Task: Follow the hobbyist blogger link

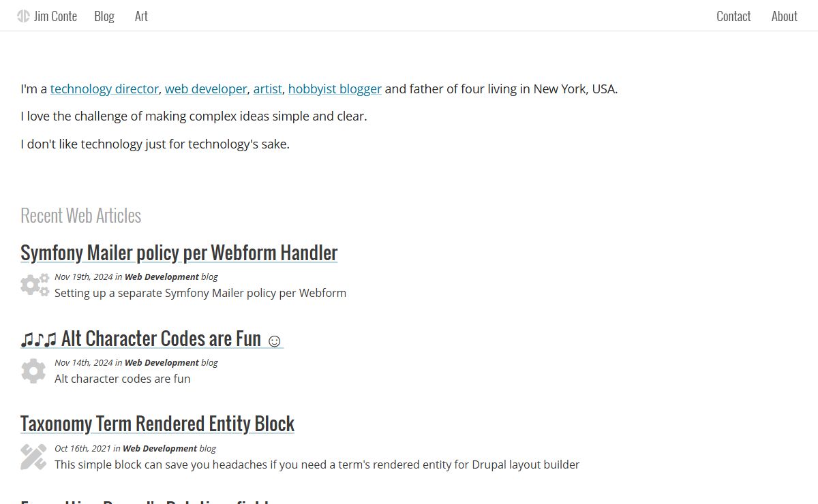Action: 335,89
